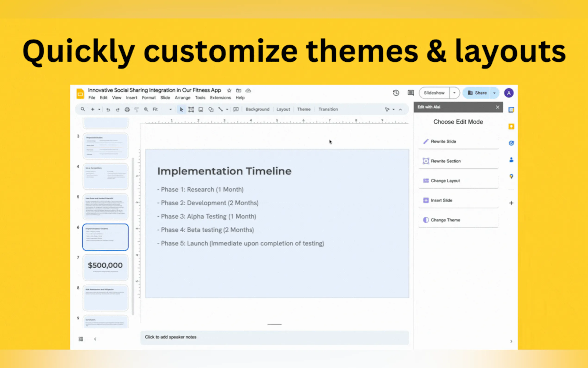Hide the side panel chevron

tap(511, 341)
